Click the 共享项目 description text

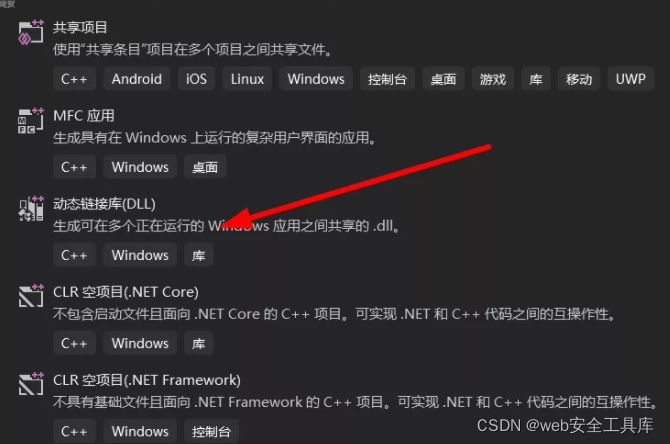193,50
